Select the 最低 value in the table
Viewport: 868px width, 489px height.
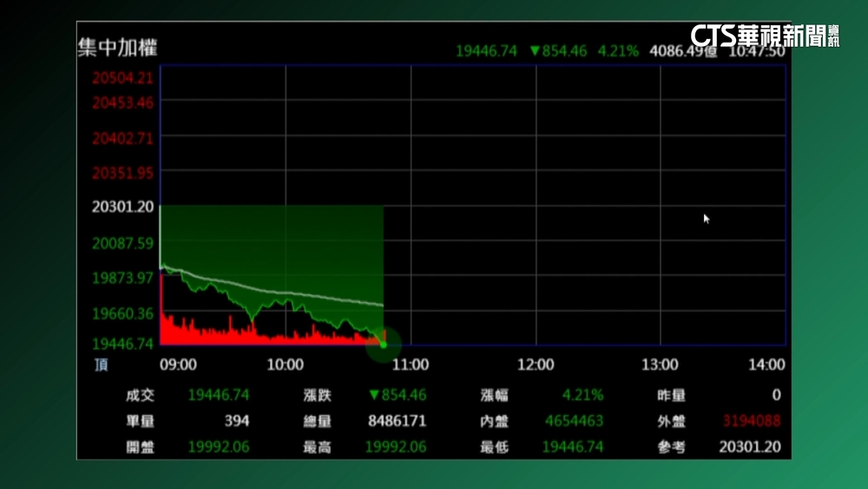573,447
